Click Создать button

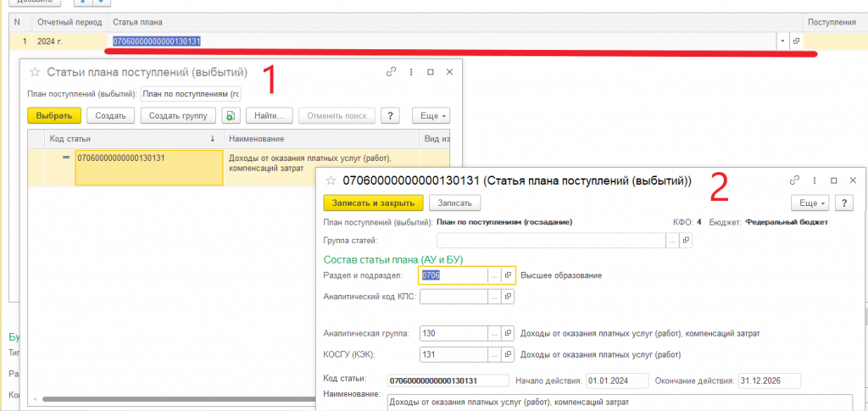[x=111, y=115]
